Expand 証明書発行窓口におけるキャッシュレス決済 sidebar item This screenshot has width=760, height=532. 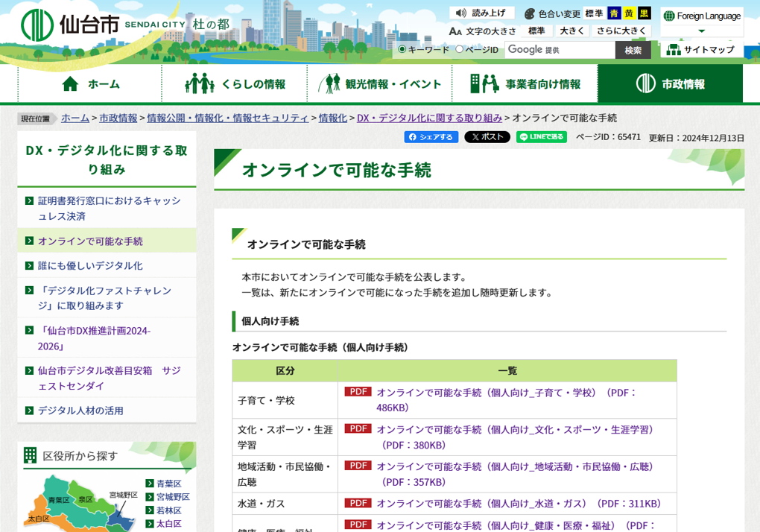pyautogui.click(x=109, y=208)
